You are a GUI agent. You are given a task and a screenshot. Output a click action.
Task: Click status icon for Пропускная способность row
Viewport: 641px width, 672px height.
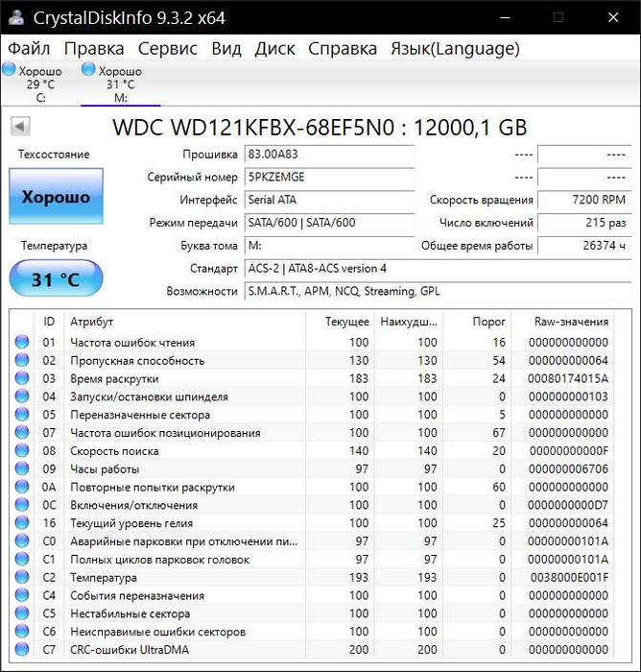[x=22, y=360]
